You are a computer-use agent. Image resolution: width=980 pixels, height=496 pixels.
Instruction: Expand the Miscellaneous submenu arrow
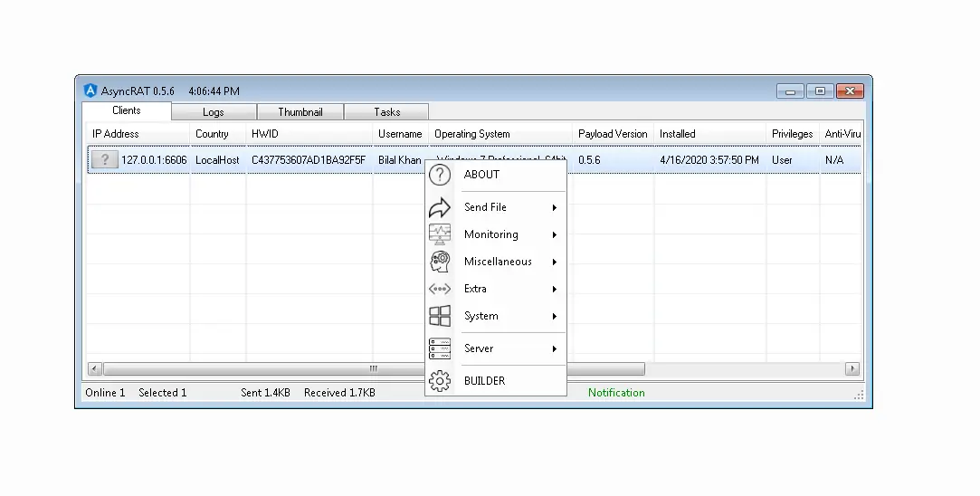554,262
